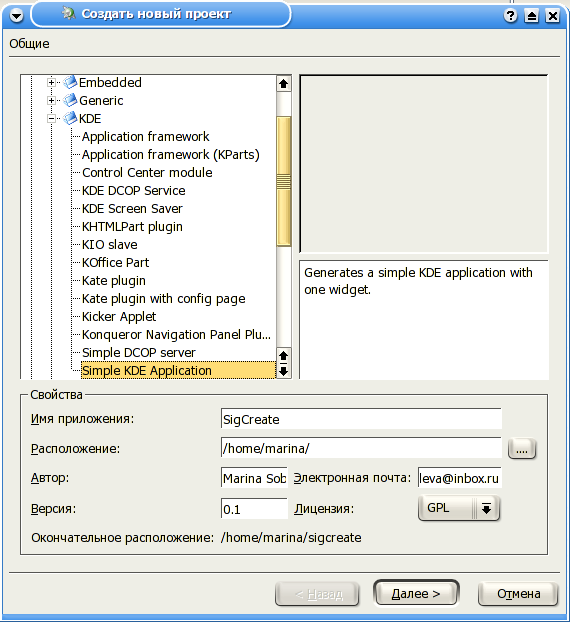The height and width of the screenshot is (622, 570).
Task: Collapse the KDE tree node
Action: click(51, 118)
